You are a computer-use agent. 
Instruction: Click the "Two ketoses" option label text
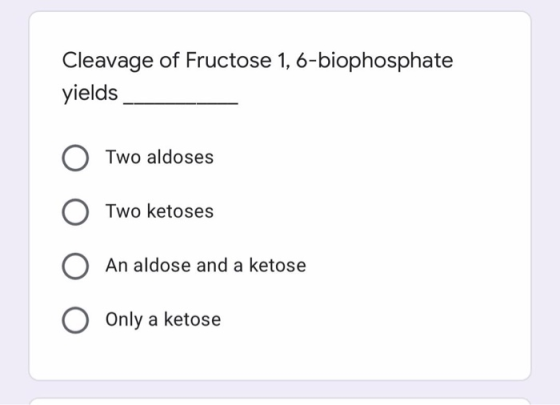click(160, 211)
